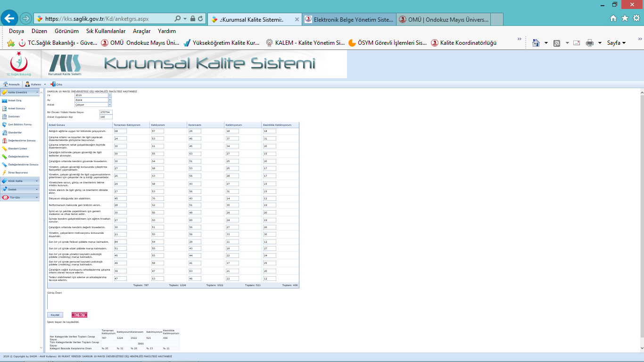Open browser favorites star at top right
The height and width of the screenshot is (362, 644).
tap(625, 18)
